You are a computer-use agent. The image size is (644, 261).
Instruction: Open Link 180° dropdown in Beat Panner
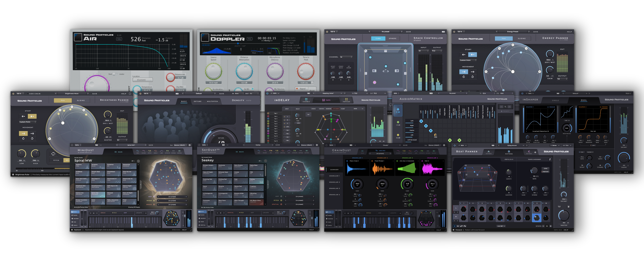pos(501,226)
